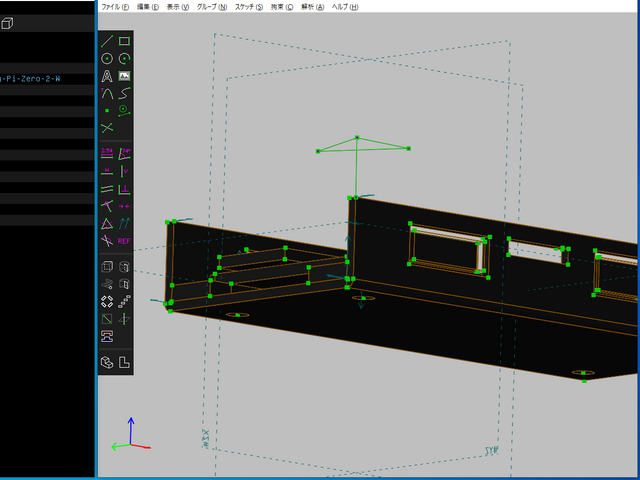
Task: Click the Pi-Zero-2-W link text
Action: (x=31, y=77)
